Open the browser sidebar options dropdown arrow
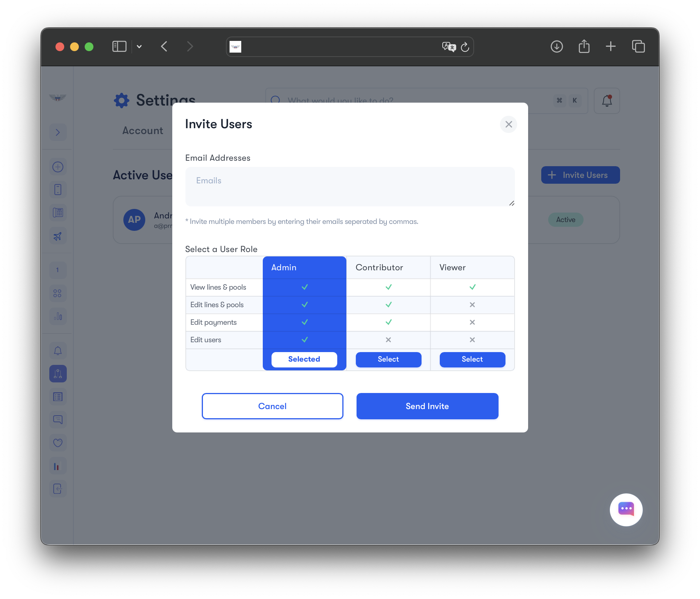 click(x=139, y=47)
